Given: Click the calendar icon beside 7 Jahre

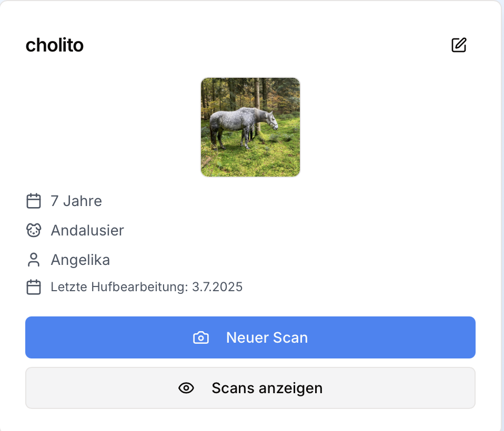Looking at the screenshot, I should click(34, 201).
